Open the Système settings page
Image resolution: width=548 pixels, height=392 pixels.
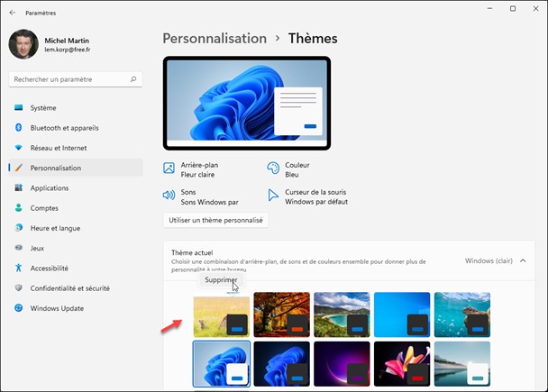(x=76, y=107)
